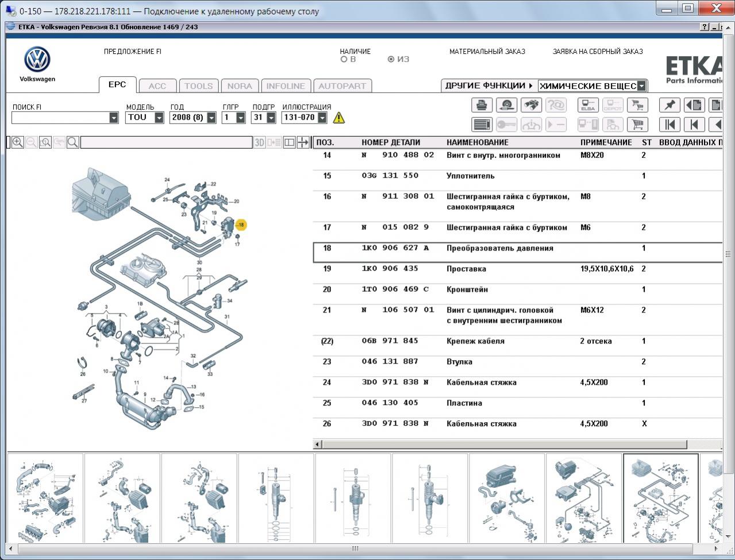Open the ELSA link button

coord(588,105)
